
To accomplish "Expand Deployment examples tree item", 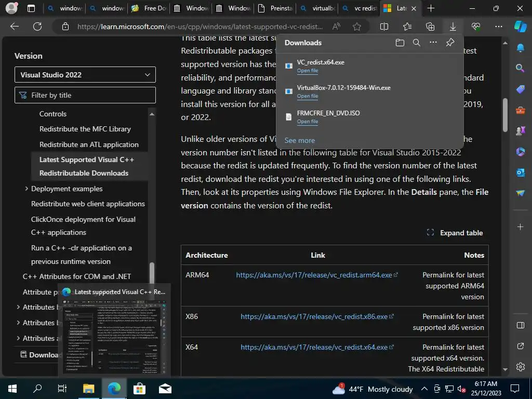I will click(x=26, y=188).
